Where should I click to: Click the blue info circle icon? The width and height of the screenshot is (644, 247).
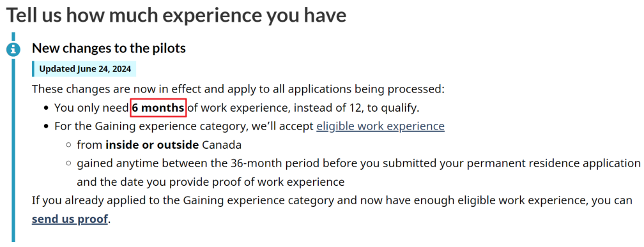coord(13,50)
